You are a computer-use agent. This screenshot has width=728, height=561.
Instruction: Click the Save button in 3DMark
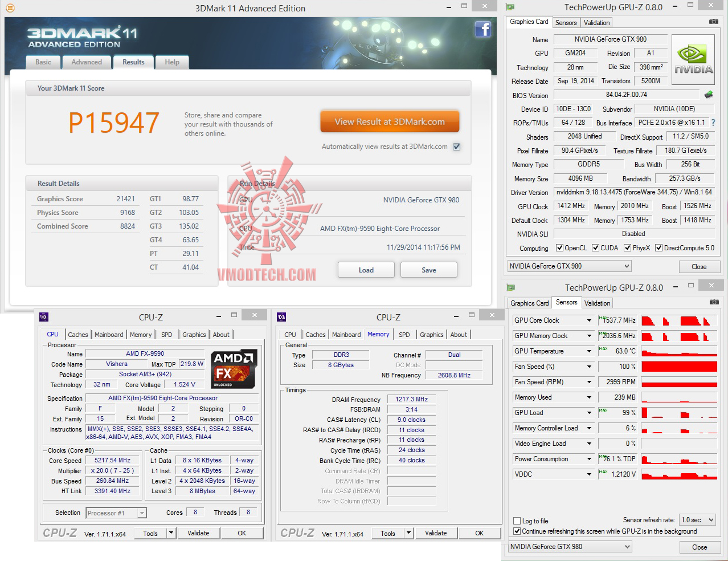[x=429, y=270]
